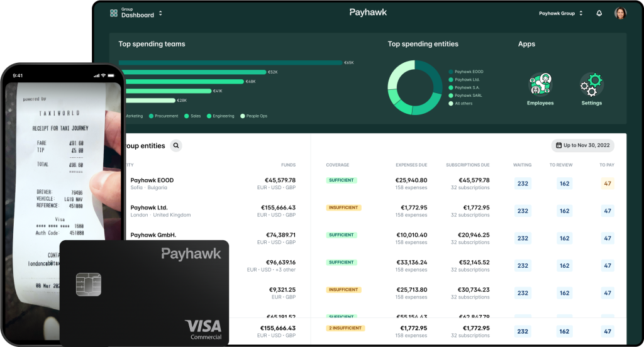The height and width of the screenshot is (347, 644).
Task: Open 162 to review for Payhawk EOOD
Action: [564, 184]
